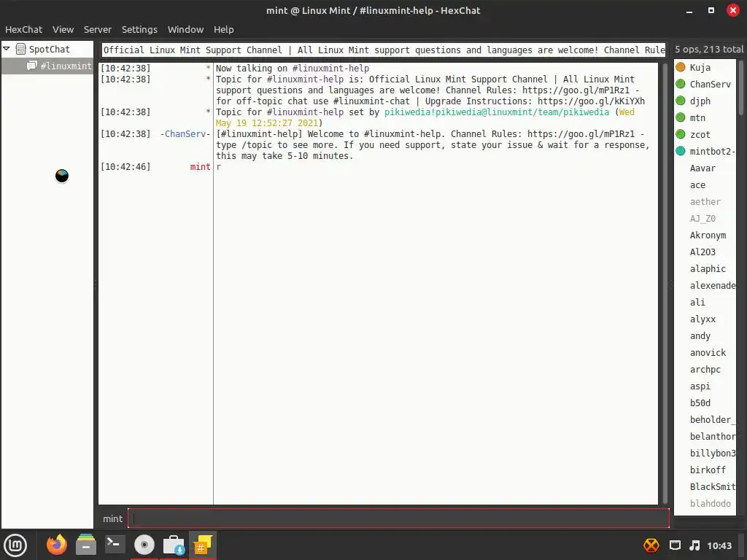Click the #linuxmint channel chat icon
747x560 pixels.
coord(32,66)
